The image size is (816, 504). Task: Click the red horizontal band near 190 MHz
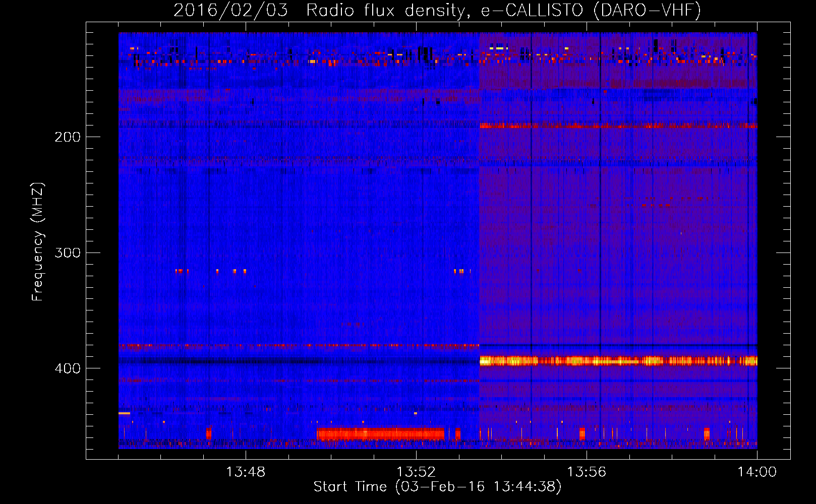618,125
